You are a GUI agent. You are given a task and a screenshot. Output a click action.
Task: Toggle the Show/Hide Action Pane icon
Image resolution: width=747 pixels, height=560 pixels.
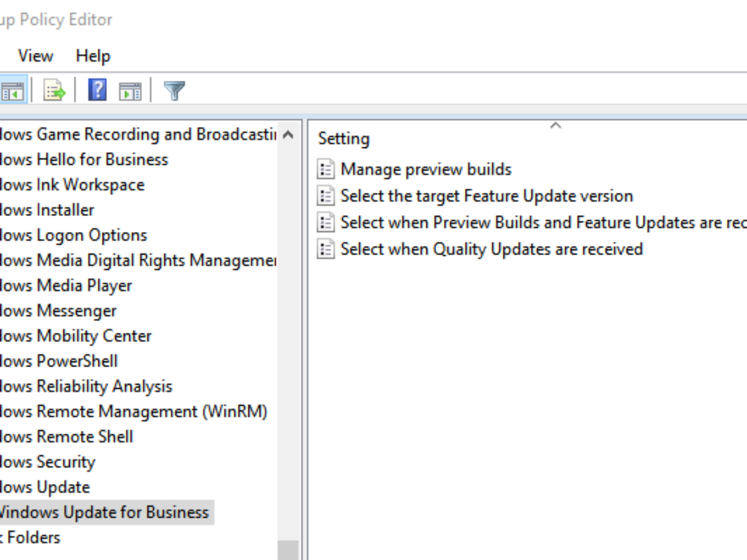click(130, 91)
